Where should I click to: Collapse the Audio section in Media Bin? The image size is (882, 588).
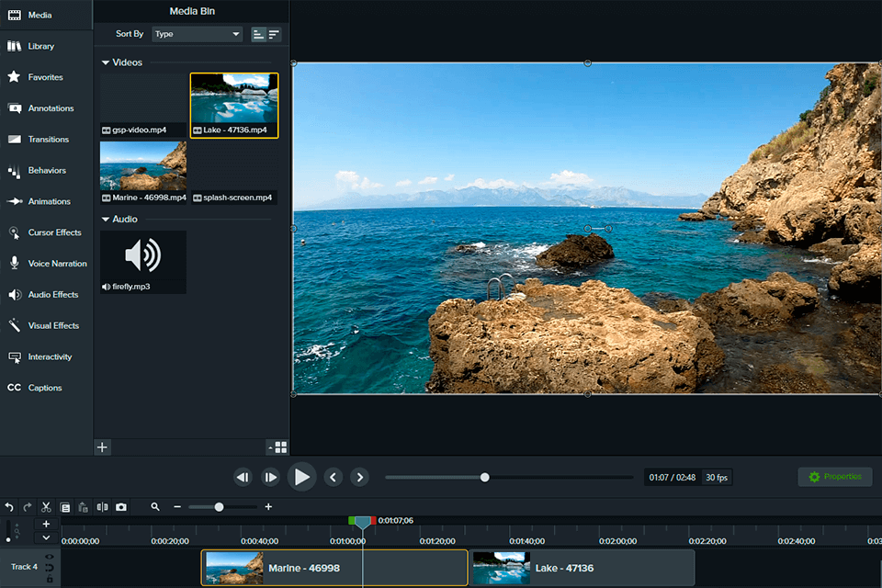106,220
